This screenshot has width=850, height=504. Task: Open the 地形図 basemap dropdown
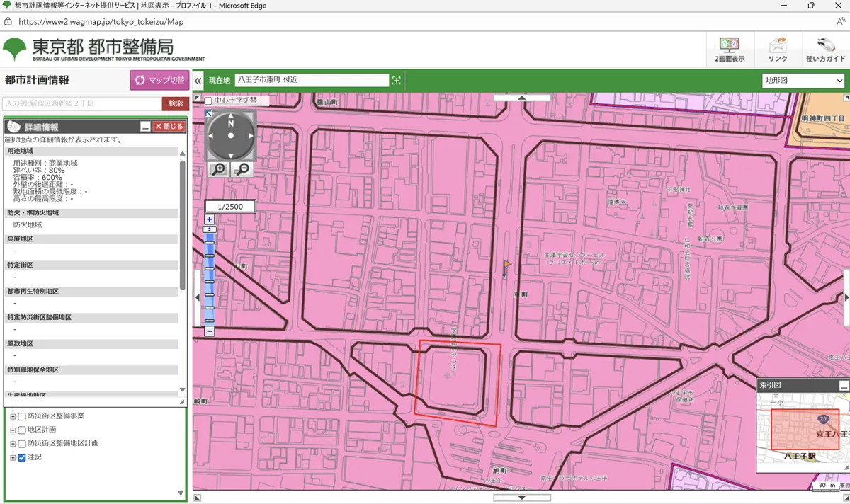tap(803, 81)
